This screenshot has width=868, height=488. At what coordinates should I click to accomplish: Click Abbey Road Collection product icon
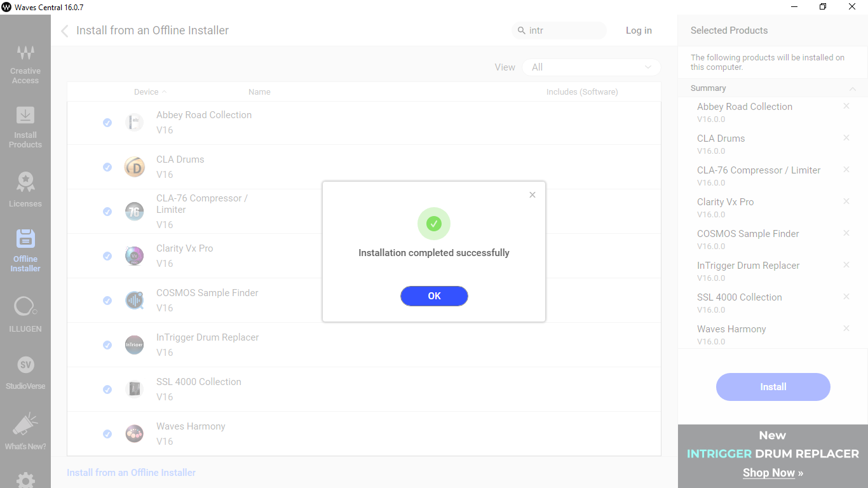click(134, 123)
